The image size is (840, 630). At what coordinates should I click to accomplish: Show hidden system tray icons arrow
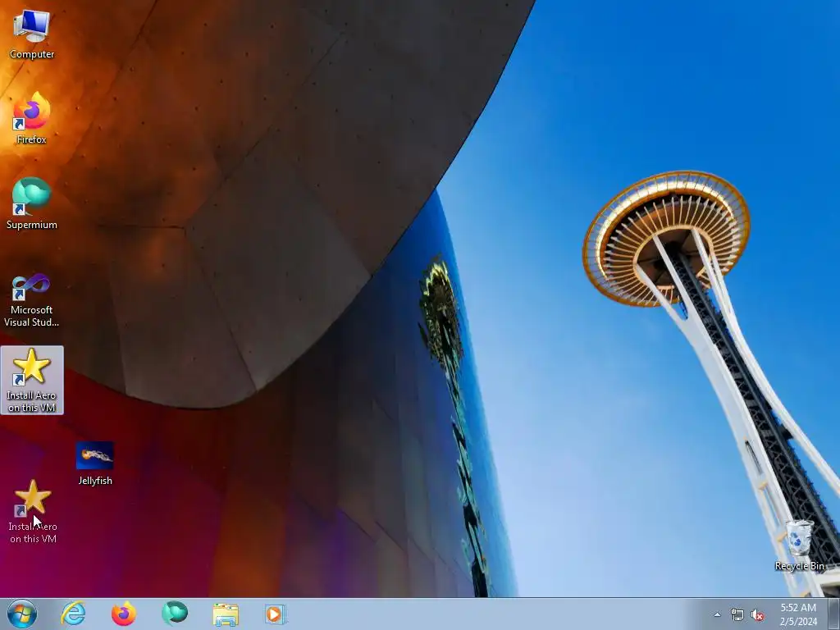pos(717,614)
